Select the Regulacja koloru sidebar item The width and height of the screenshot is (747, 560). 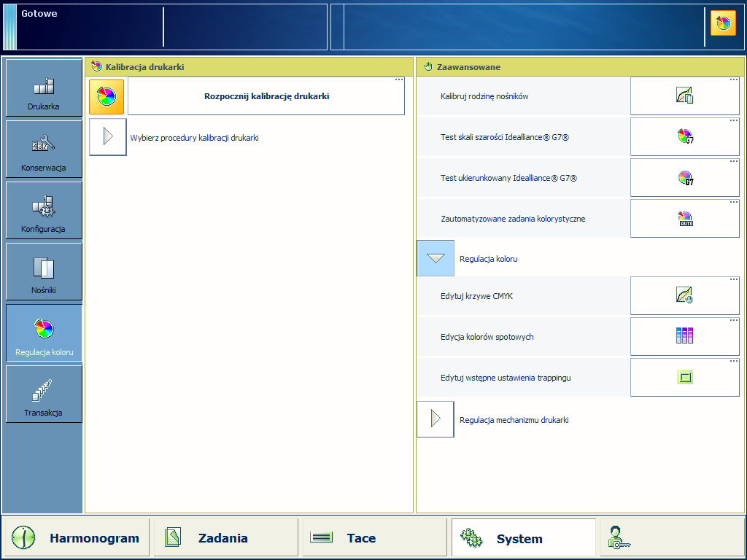pos(44,332)
